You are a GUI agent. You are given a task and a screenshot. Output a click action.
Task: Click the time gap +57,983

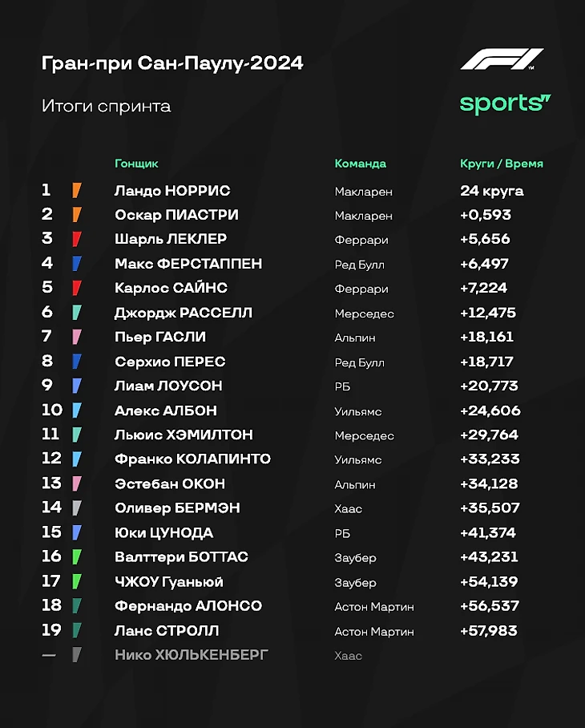pyautogui.click(x=489, y=631)
